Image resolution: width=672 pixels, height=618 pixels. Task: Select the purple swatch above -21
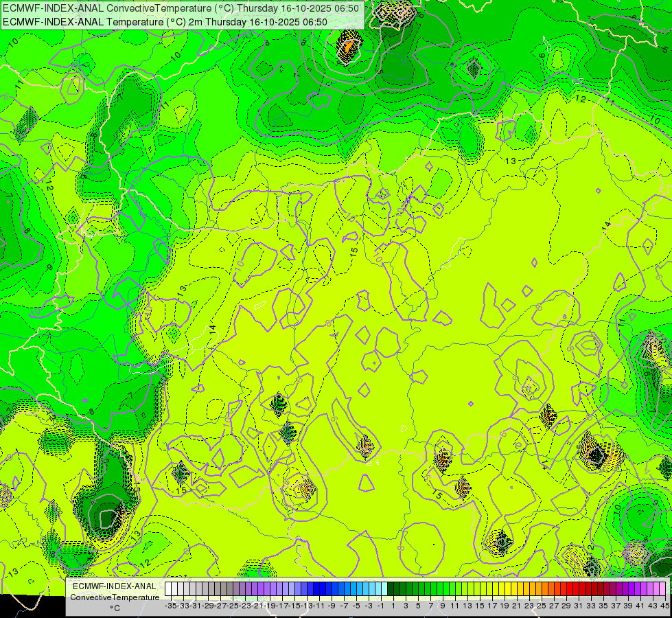(x=255, y=589)
